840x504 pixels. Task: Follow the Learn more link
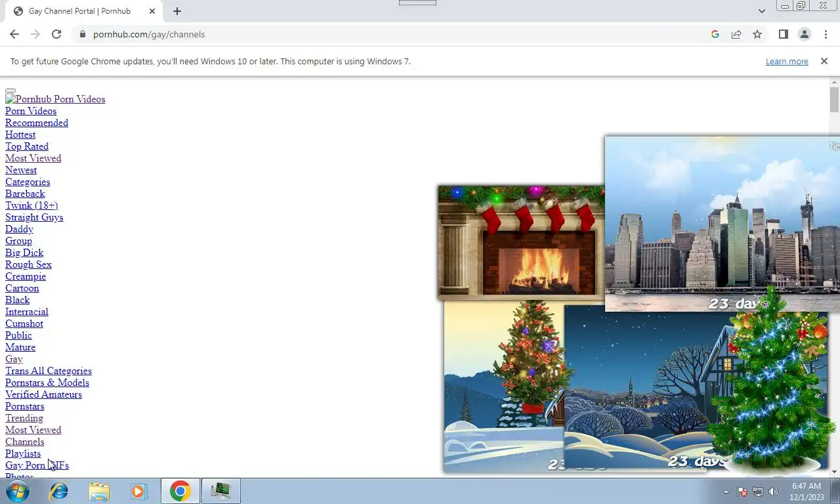pos(787,61)
